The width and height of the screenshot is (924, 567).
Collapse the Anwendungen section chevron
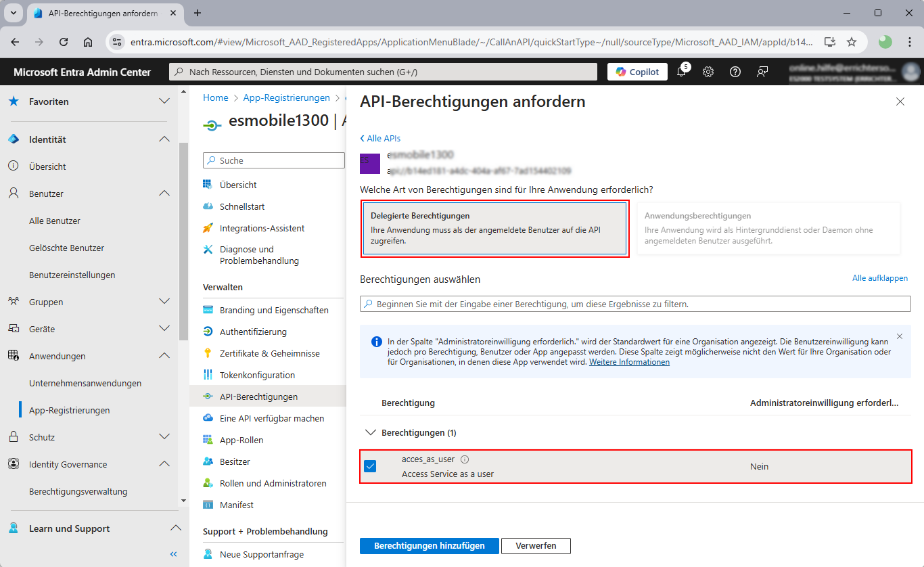164,356
